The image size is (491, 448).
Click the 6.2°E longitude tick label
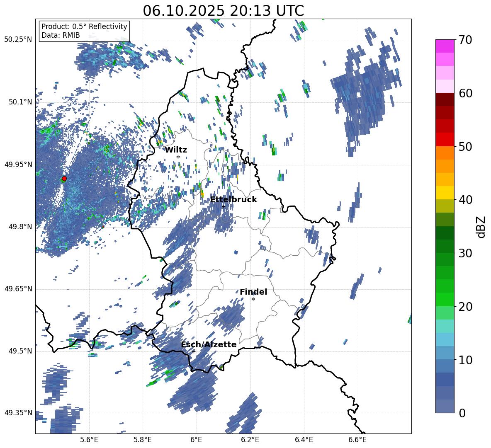coord(250,440)
